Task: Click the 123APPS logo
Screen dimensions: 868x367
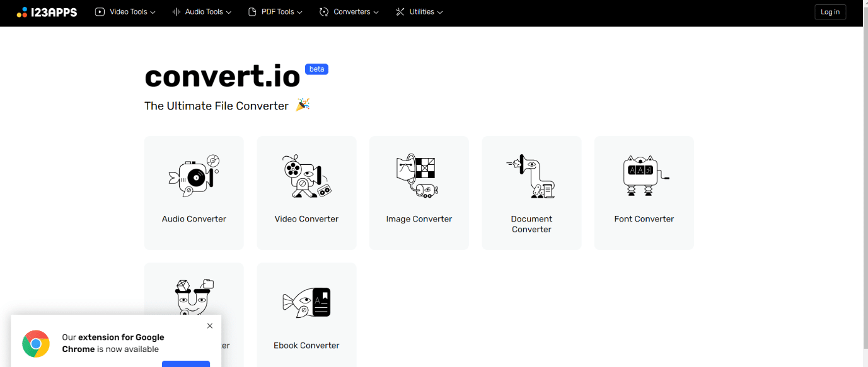Action: coord(47,12)
